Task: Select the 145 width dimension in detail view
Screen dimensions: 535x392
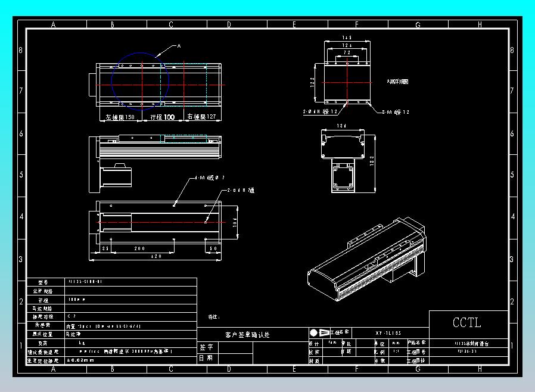Action: click(347, 38)
